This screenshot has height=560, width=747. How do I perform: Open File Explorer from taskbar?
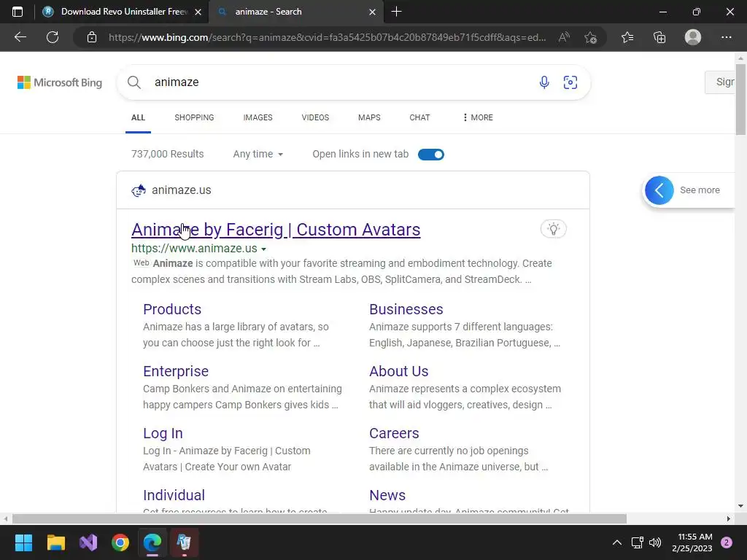tap(55, 542)
